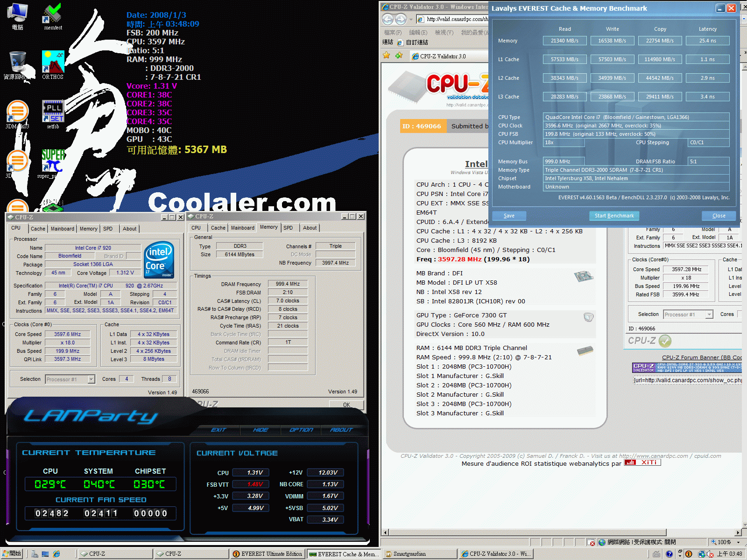Switch to SPD tab in right CPU-Z window
Image resolution: width=747 pixels, height=560 pixels.
288,228
